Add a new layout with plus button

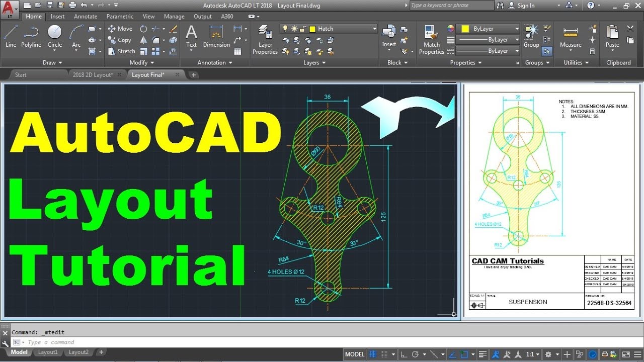click(x=101, y=352)
